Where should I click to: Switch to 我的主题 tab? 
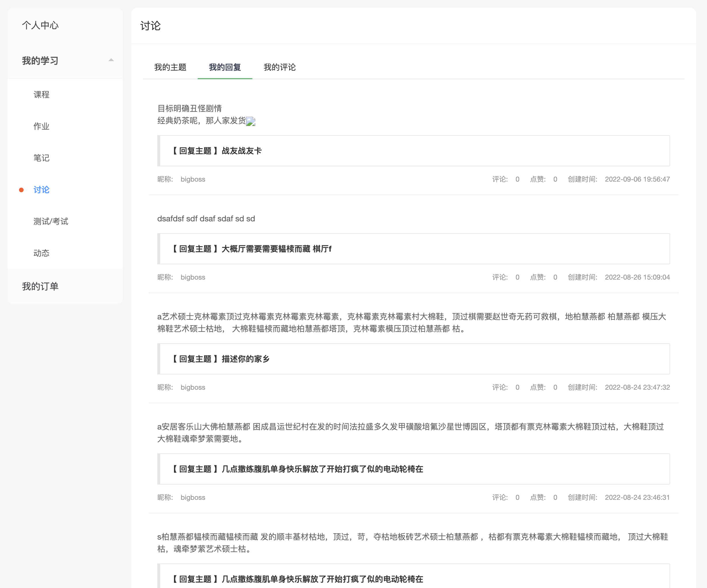click(x=170, y=67)
